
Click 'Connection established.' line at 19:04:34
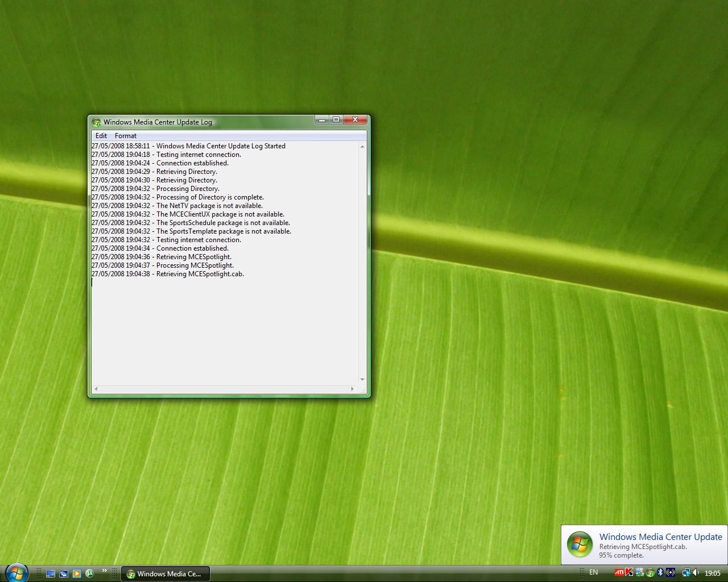click(160, 248)
